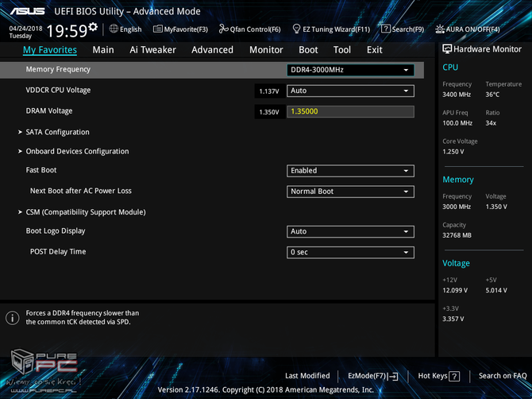Switch to Monitor tab
Viewport: 532px width, 399px height.
(x=266, y=50)
